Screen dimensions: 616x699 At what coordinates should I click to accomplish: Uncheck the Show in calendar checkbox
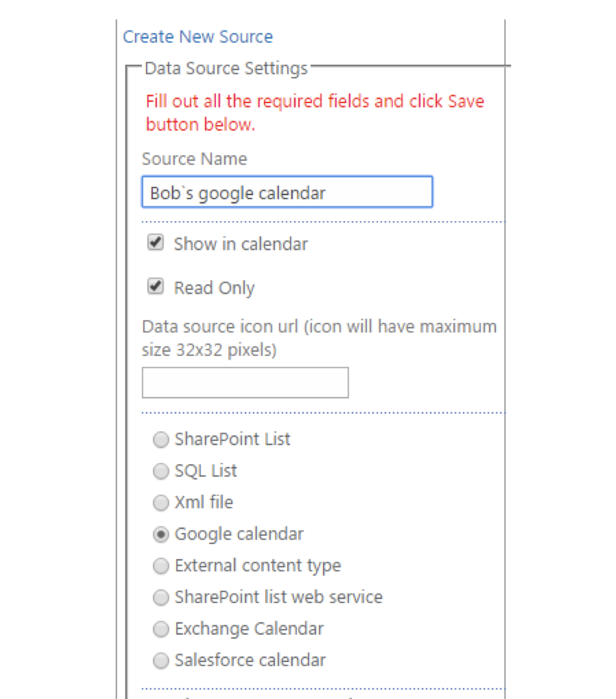[x=155, y=243]
